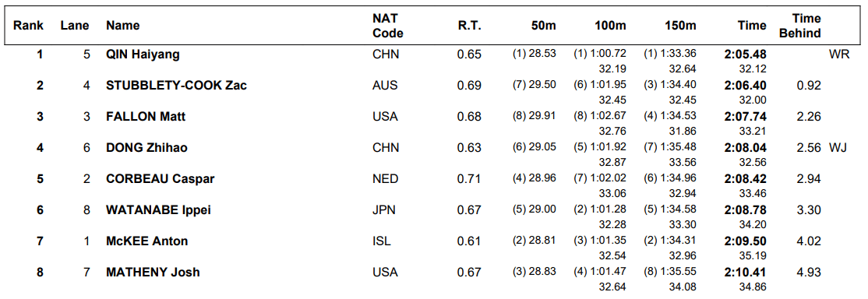Select the R.T. column header

click(469, 26)
